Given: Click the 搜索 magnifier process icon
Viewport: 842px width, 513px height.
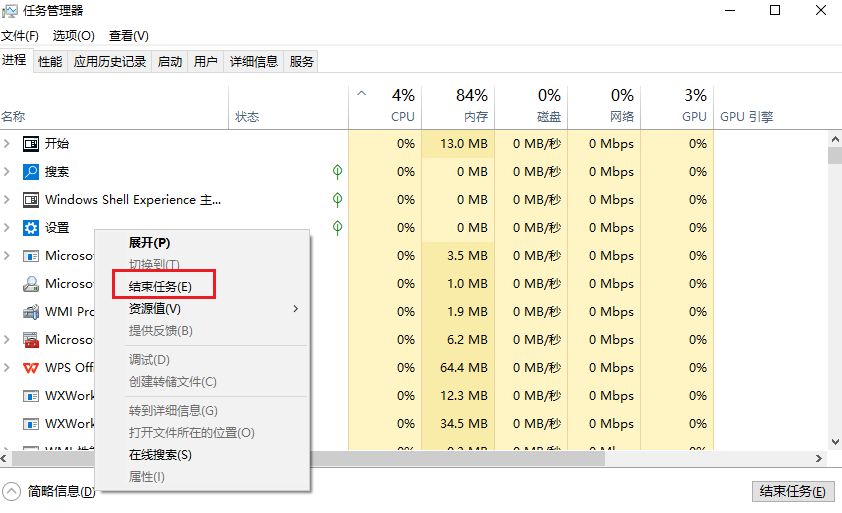Looking at the screenshot, I should point(31,172).
